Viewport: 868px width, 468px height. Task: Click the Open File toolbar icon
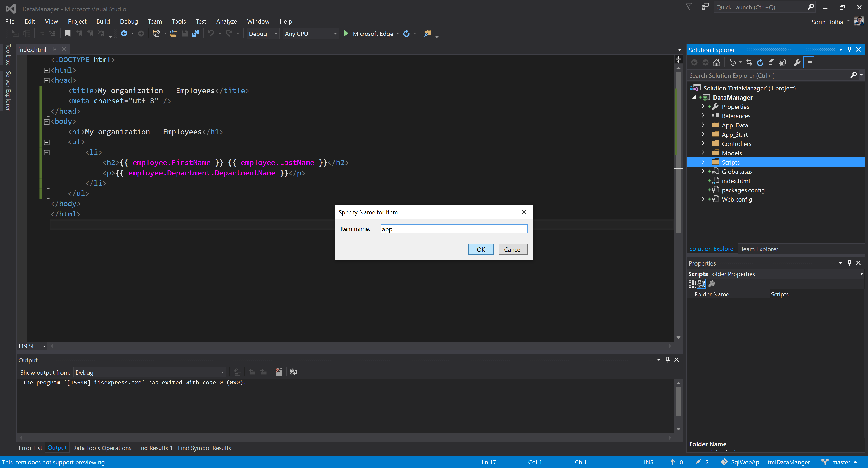[174, 34]
